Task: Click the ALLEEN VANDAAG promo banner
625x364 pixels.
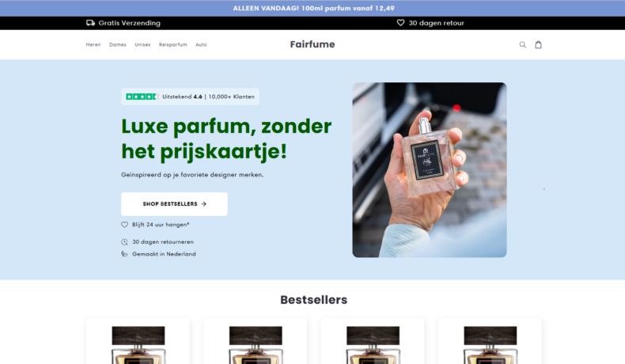Action: coord(312,8)
